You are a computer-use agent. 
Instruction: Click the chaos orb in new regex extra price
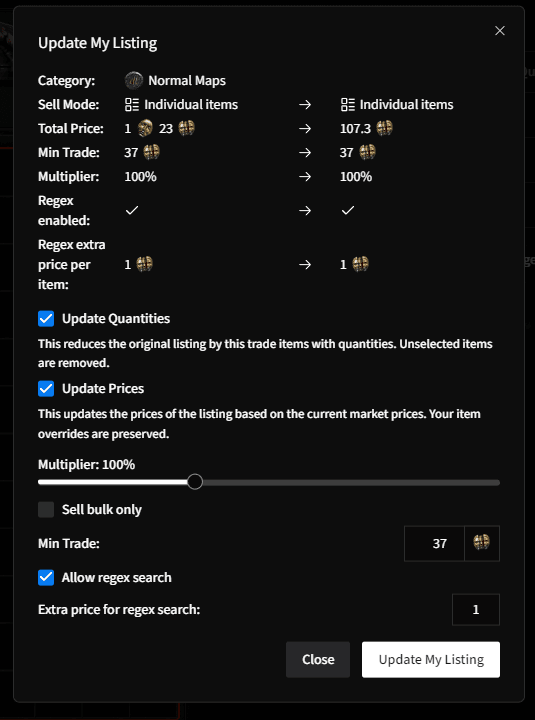coord(360,264)
